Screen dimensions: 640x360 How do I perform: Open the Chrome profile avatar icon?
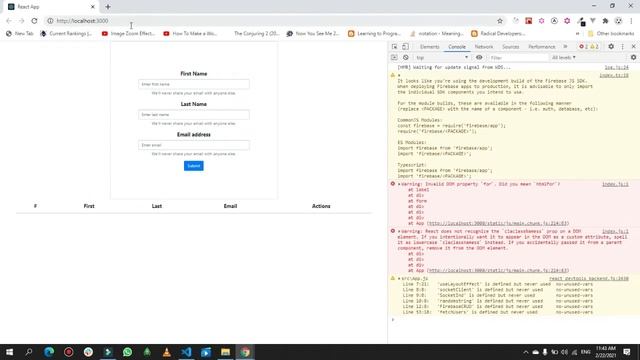(x=618, y=21)
